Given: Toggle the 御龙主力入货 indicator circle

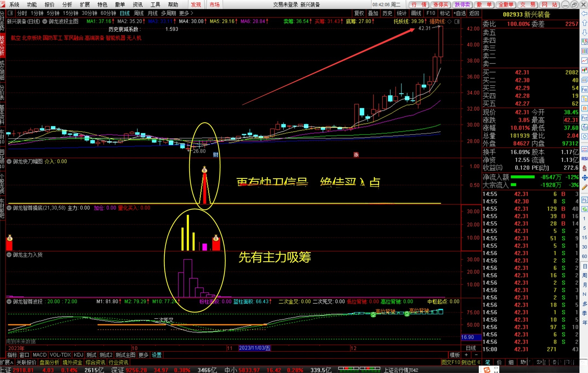Looking at the screenshot, I should 9,255.
